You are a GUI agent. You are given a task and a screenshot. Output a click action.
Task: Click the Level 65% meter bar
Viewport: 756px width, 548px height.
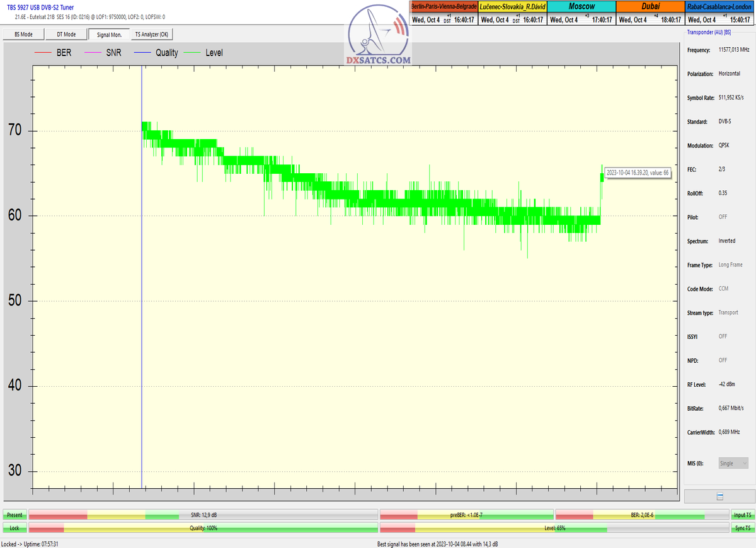[554, 528]
